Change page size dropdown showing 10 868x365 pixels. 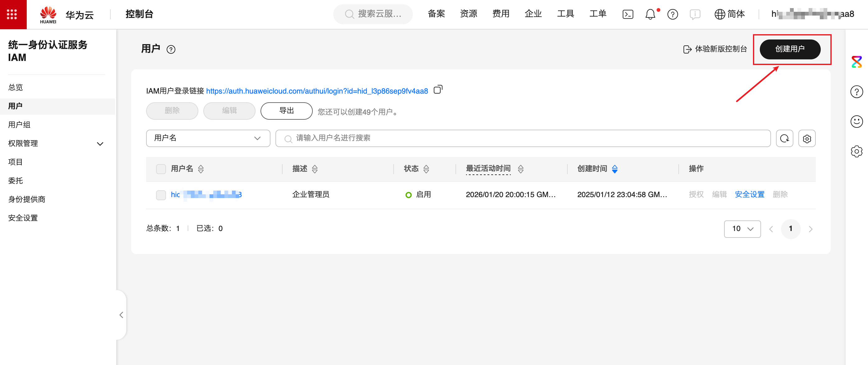pos(742,229)
